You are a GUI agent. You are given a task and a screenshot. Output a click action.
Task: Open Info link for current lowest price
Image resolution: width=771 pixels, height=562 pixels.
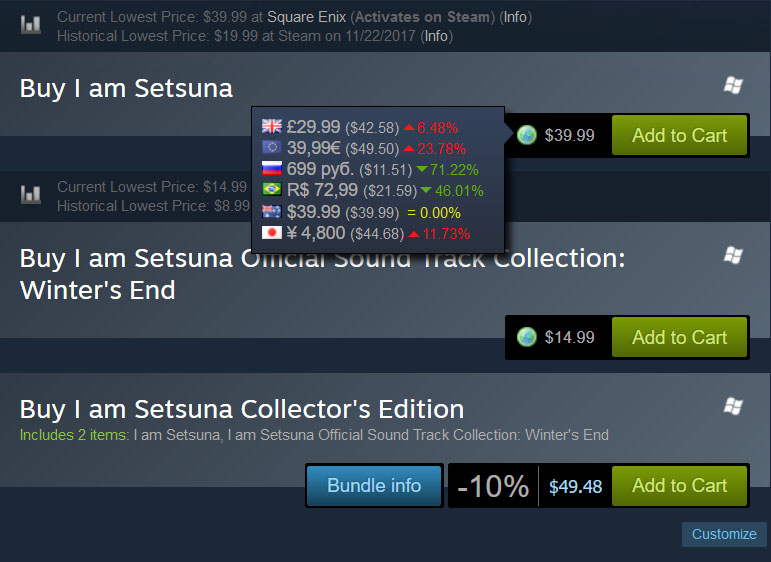coord(515,17)
